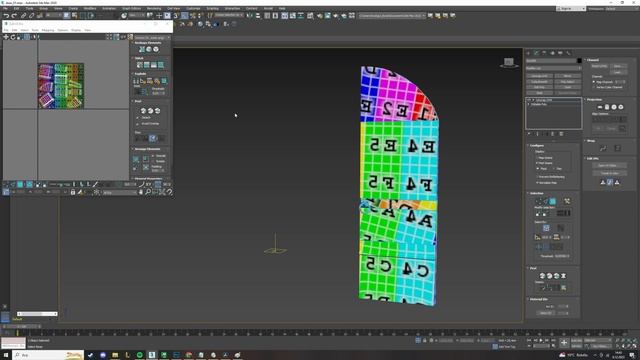This screenshot has width=640, height=360.
Task: Collapse the Reshape Elements rollout
Action: tap(132, 42)
